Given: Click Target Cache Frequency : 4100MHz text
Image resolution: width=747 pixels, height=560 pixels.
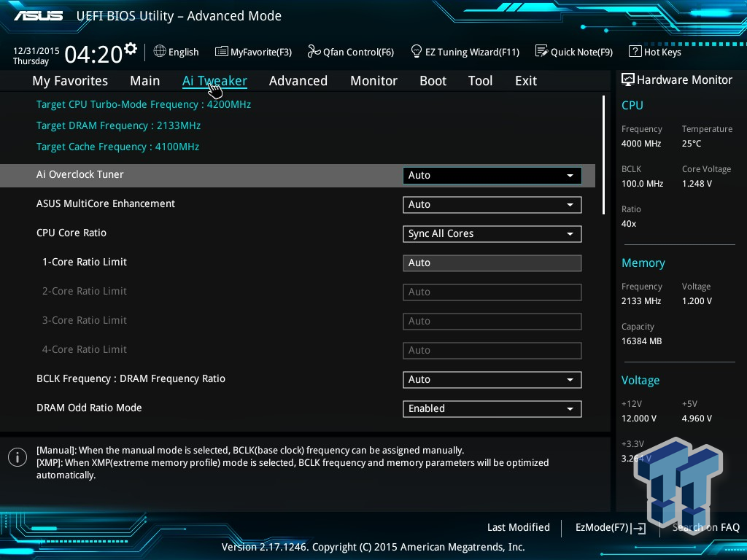Looking at the screenshot, I should pyautogui.click(x=117, y=147).
